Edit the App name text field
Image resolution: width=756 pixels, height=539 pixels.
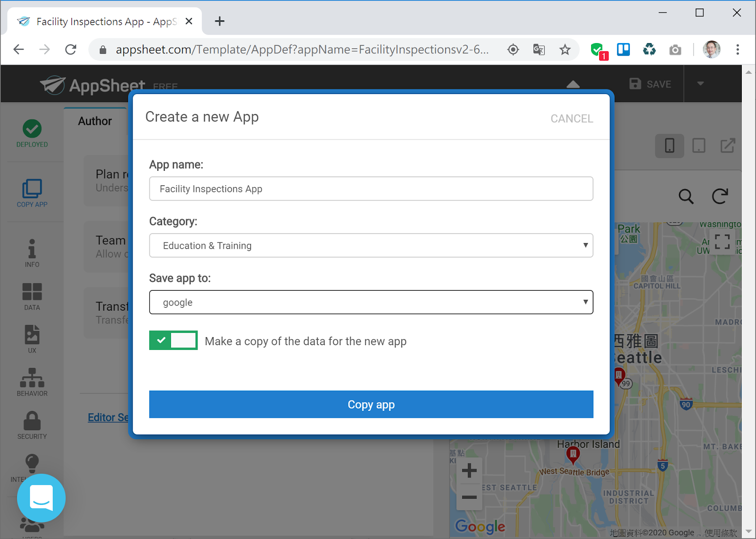coord(371,189)
